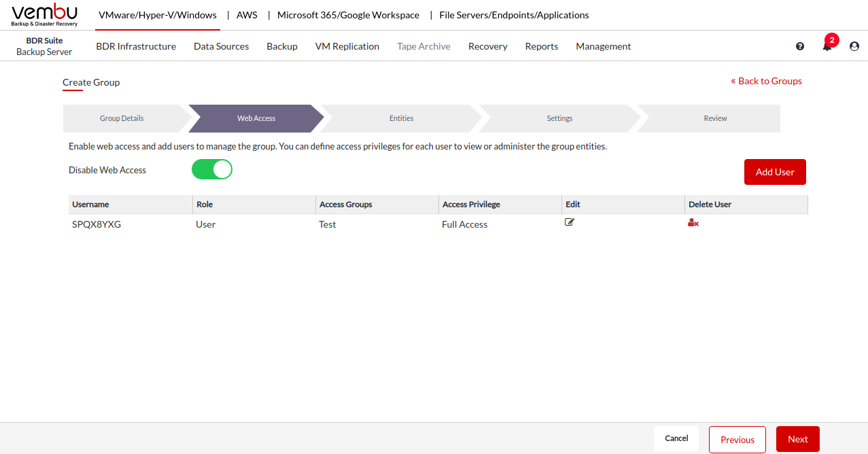
Task: Click the role cell User
Action: (x=205, y=224)
